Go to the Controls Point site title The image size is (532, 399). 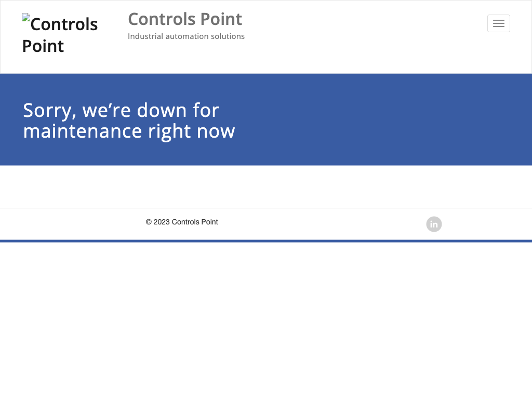pos(184,19)
